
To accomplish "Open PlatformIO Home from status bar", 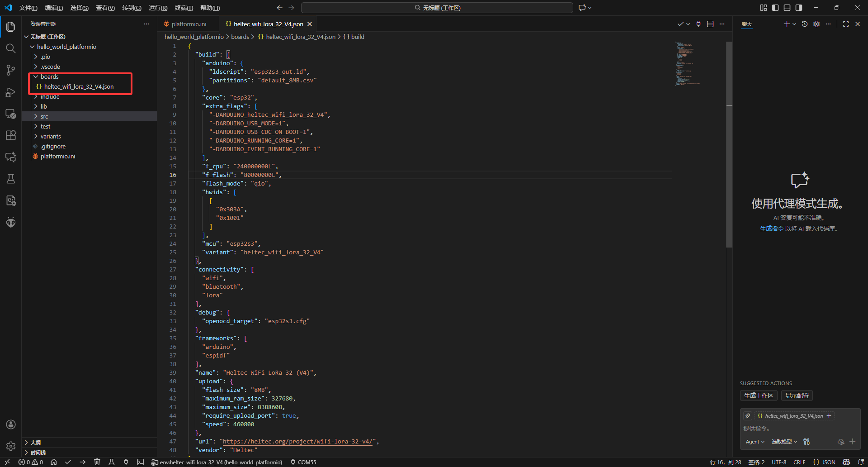I will click(x=54, y=462).
